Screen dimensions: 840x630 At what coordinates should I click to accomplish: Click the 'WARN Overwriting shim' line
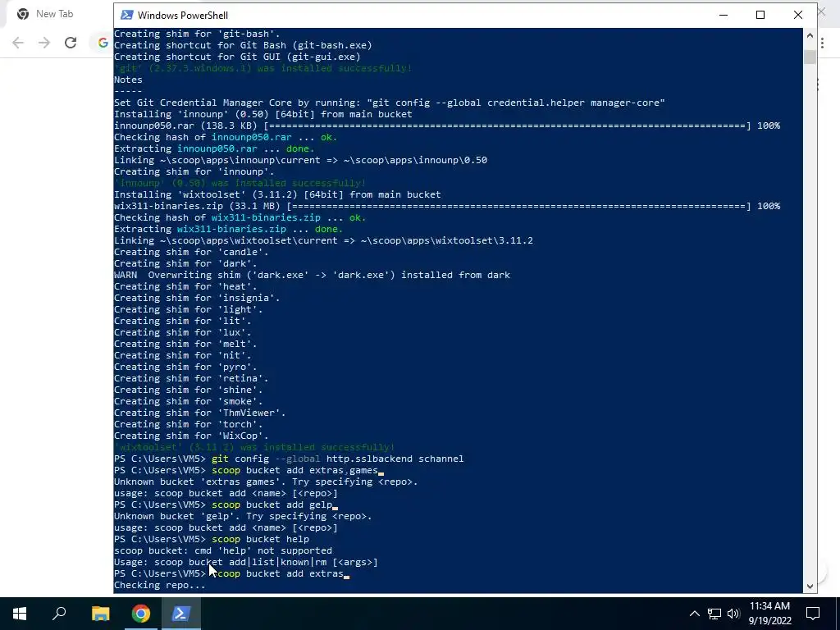pos(312,275)
